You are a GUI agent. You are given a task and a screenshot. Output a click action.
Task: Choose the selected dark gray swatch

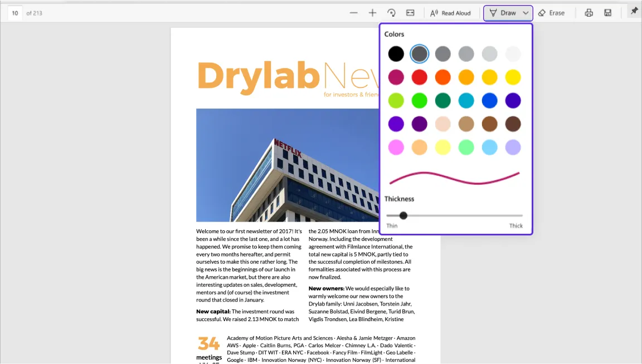click(419, 54)
